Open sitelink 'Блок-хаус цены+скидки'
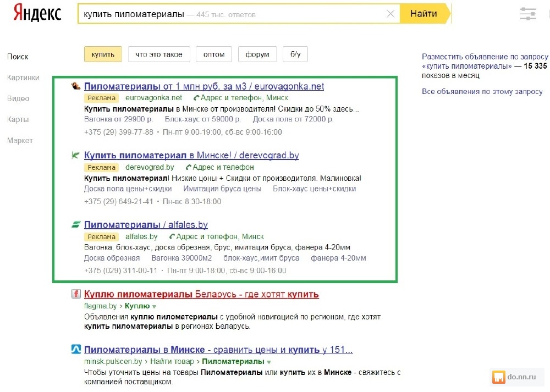550x392 pixels. pyautogui.click(x=314, y=189)
